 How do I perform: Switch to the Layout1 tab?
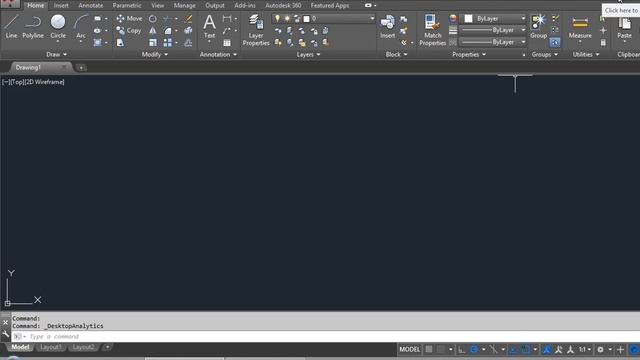pos(51,347)
